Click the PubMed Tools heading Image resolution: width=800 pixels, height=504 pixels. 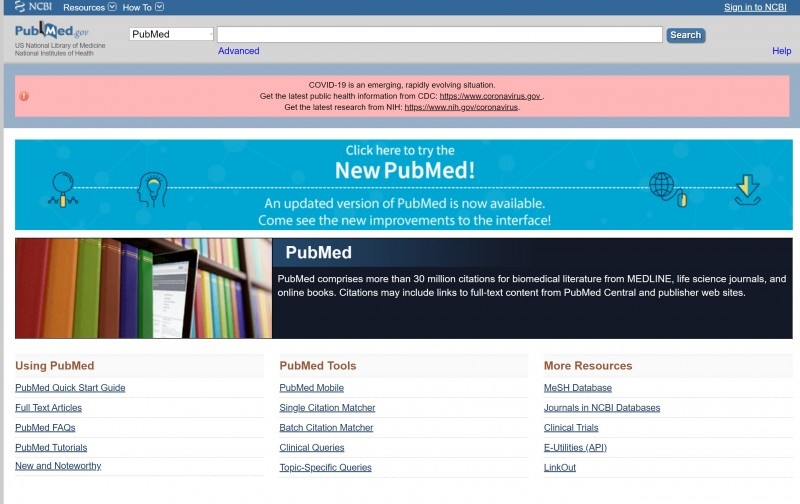(317, 366)
